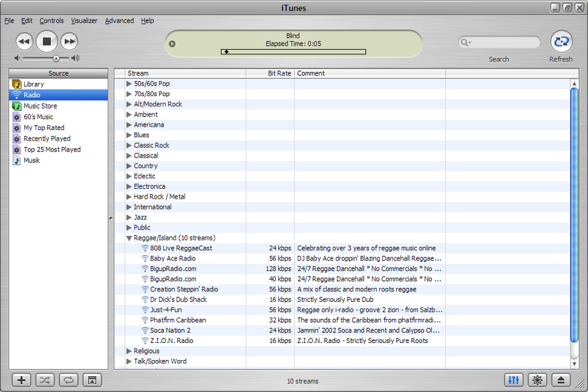Click the volume slider knob
The height and width of the screenshot is (392, 588).
56,58
